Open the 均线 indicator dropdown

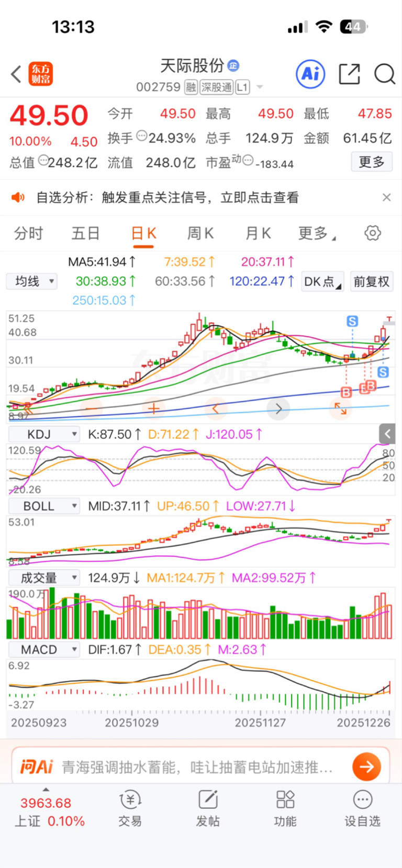coord(32,281)
